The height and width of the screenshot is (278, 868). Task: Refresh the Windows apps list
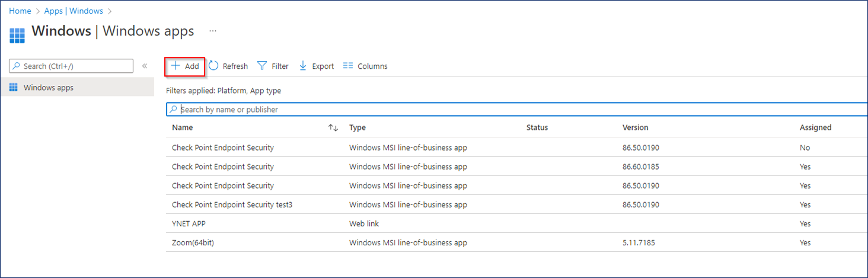pyautogui.click(x=228, y=66)
